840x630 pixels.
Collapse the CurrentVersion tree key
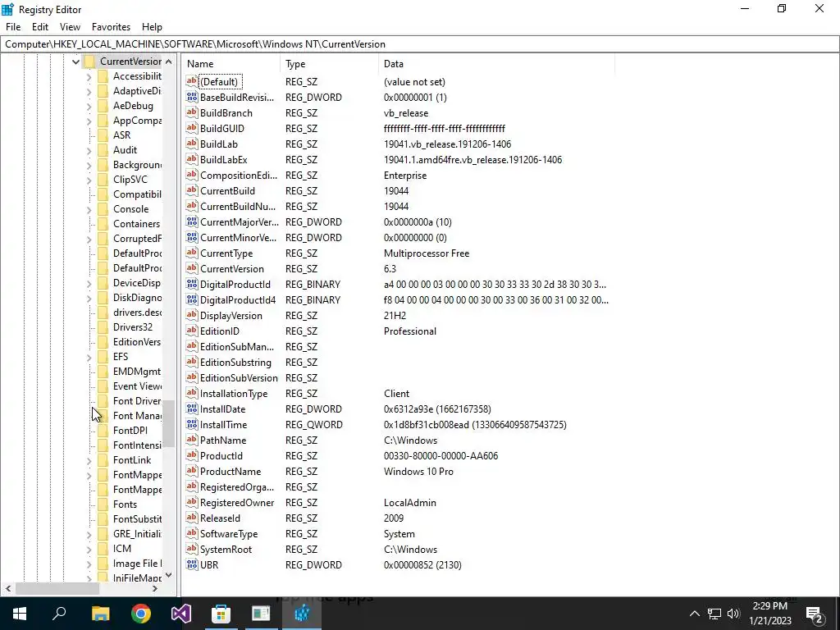click(76, 62)
